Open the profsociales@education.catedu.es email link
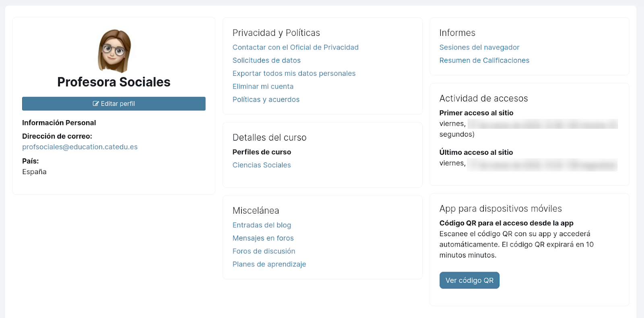Image resolution: width=644 pixels, height=318 pixels. [80, 147]
